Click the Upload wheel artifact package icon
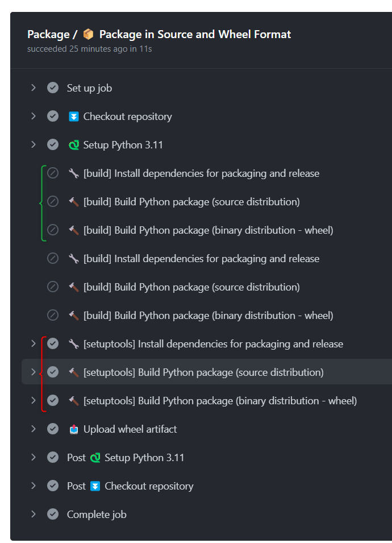392x543 pixels. 74,429
